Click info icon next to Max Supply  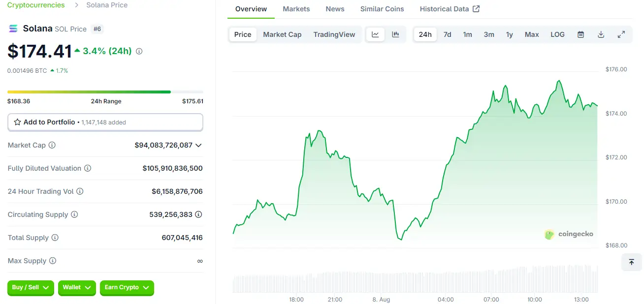(x=53, y=261)
